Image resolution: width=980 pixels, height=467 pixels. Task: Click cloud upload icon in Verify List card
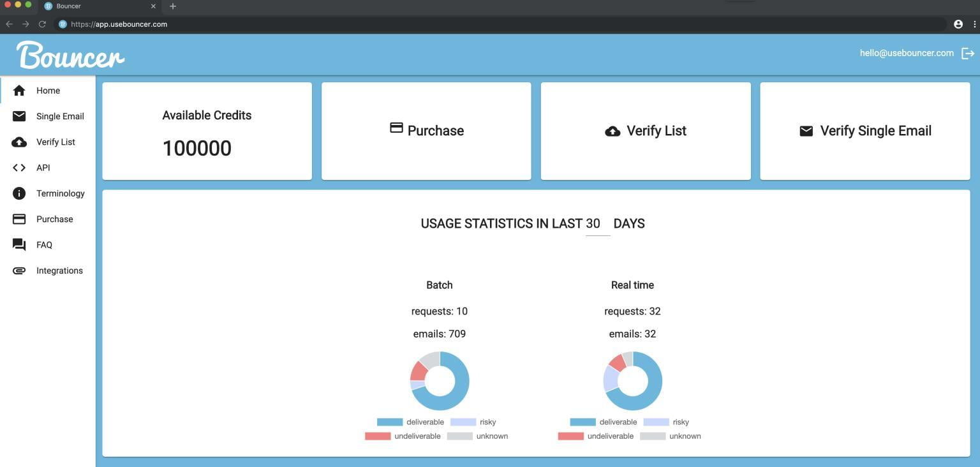click(x=612, y=131)
